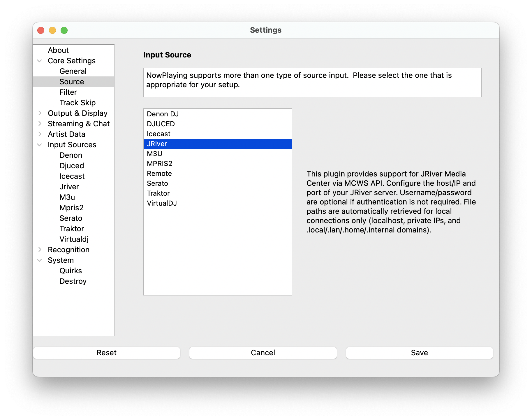Pick MPRIS2 in the source list
The image size is (532, 420).
[x=159, y=164]
